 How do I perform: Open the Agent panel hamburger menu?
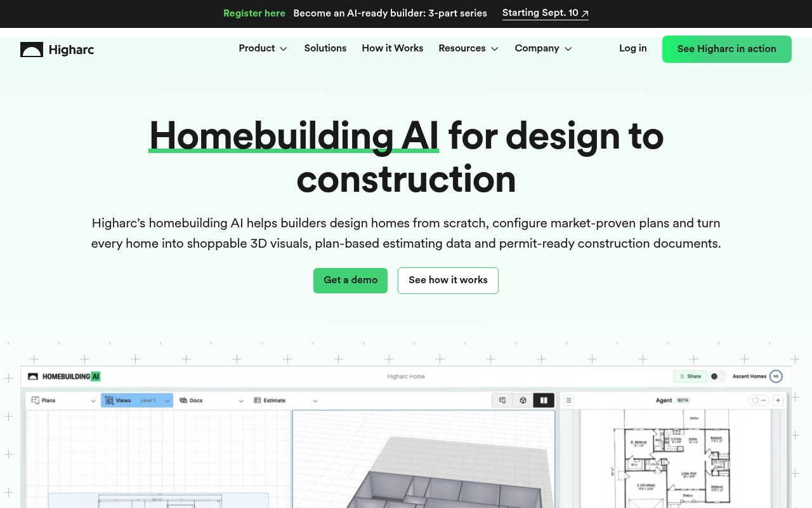pyautogui.click(x=569, y=400)
